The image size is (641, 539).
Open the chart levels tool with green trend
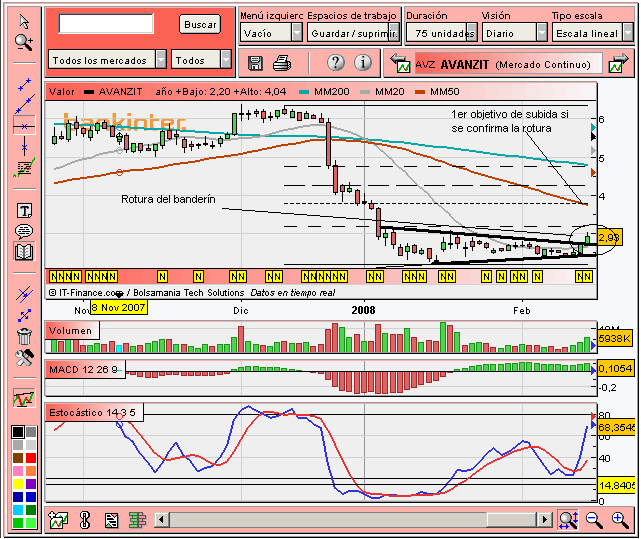pyautogui.click(x=24, y=167)
